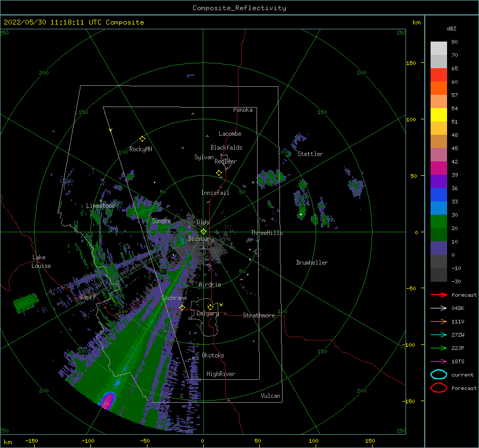Click the white 04DK arrow legend icon
The width and height of the screenshot is (479, 448).
tap(439, 308)
